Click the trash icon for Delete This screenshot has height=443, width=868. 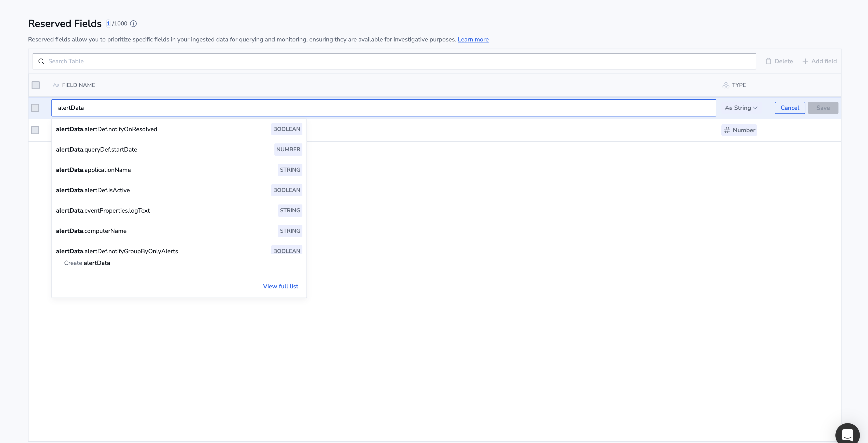click(x=768, y=61)
